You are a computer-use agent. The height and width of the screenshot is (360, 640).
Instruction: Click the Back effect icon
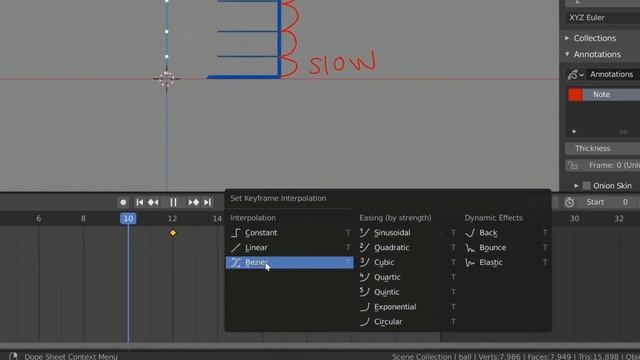click(x=470, y=233)
